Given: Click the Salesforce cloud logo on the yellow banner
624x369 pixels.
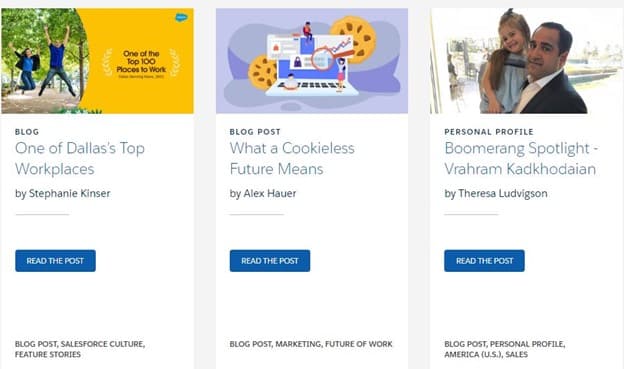Looking at the screenshot, I should 181,17.
